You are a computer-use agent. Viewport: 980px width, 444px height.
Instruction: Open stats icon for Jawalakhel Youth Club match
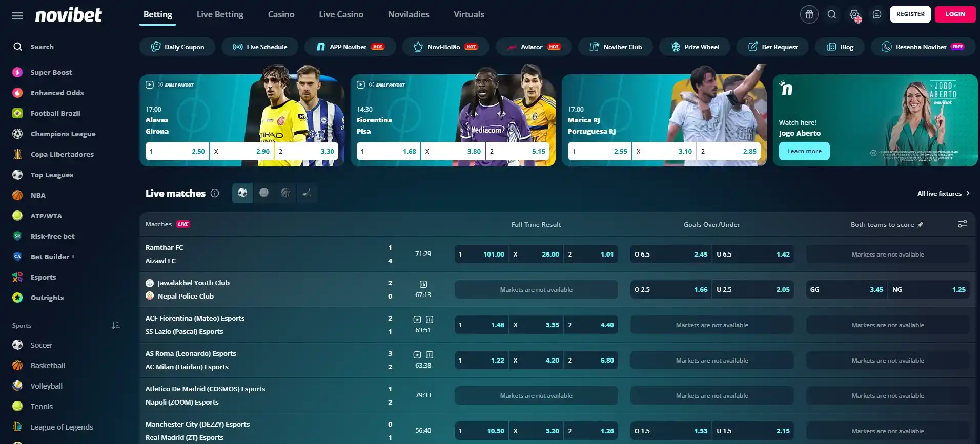pos(423,284)
